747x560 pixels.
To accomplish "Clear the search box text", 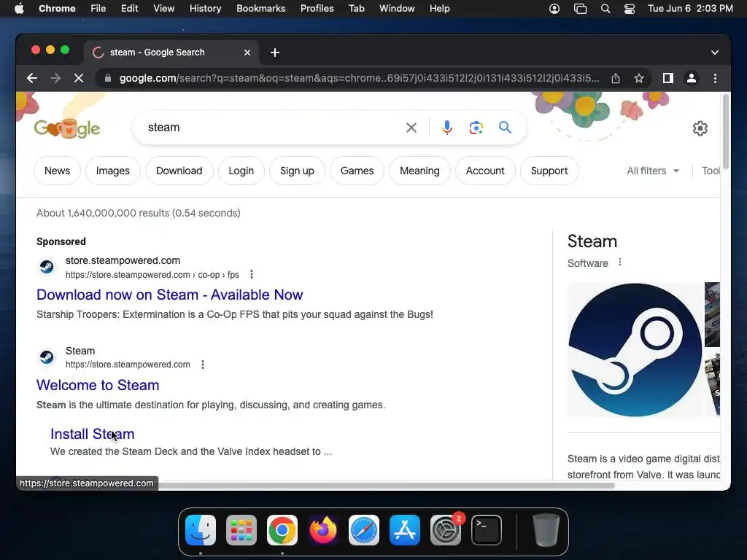I will tap(411, 128).
